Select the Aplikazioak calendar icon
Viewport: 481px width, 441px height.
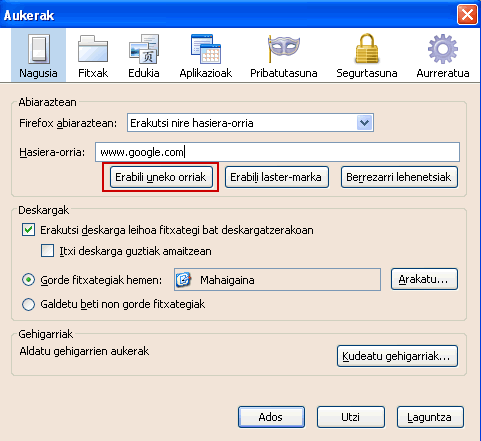206,49
